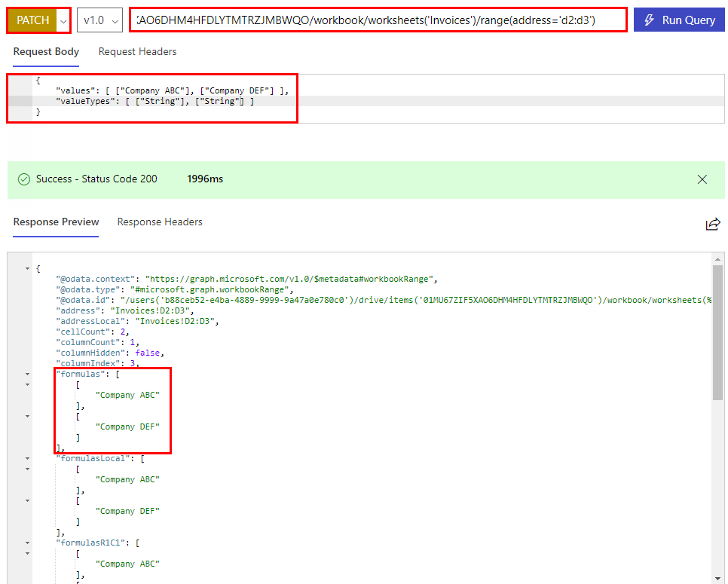Collapse the "formulasLocal" array fold arrow
Image resolution: width=728 pixels, height=584 pixels.
pyautogui.click(x=28, y=458)
